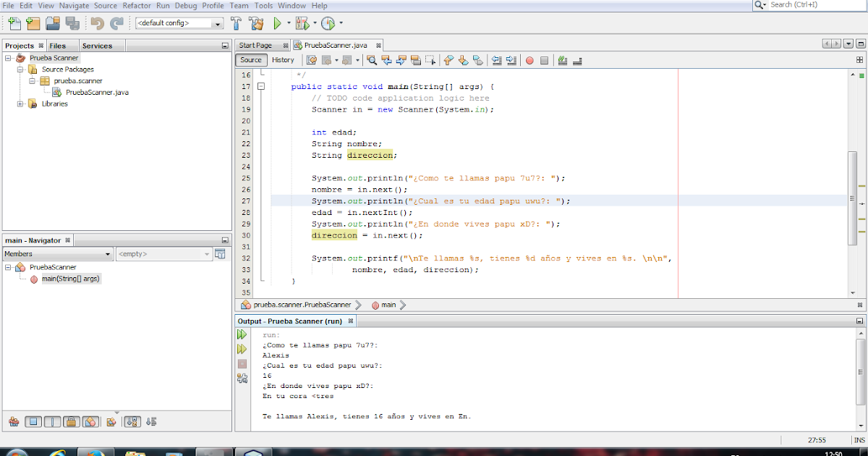The image size is (868, 456).
Task: Click the Find Next Occurrence icon
Action: (x=401, y=60)
